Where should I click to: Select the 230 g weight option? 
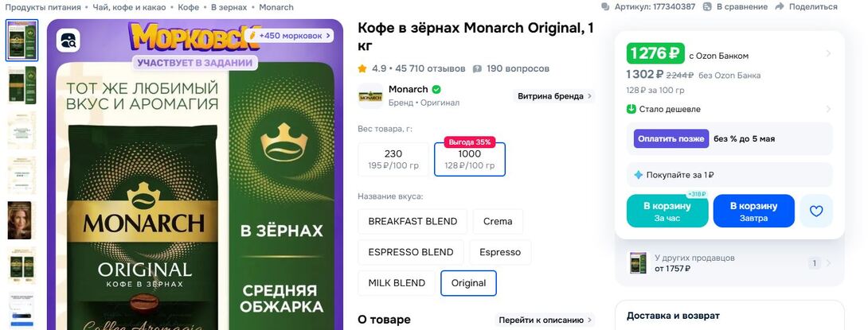pos(393,159)
